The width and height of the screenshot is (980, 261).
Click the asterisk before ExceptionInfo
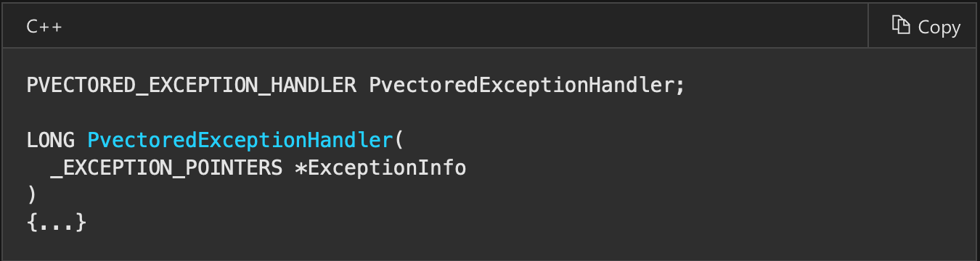click(x=301, y=167)
